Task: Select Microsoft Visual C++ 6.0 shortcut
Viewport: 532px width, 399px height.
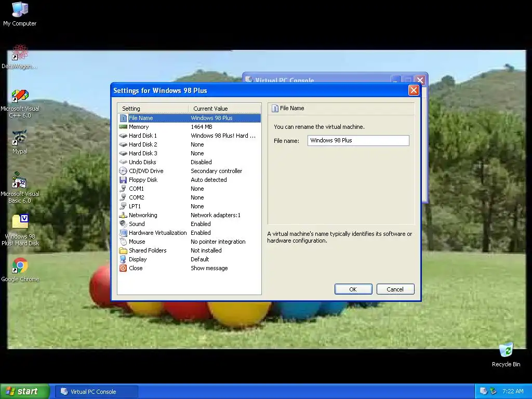Action: coord(20,103)
